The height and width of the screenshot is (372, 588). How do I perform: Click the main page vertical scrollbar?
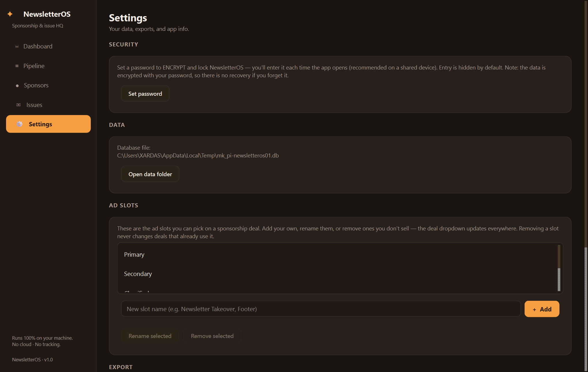[586, 186]
